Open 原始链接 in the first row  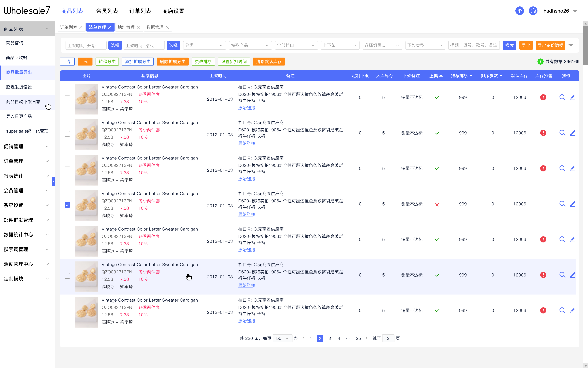pos(247,108)
